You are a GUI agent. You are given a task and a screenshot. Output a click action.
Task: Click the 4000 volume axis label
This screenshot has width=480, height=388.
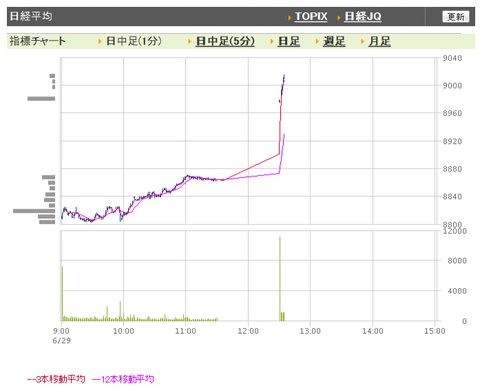pos(457,291)
